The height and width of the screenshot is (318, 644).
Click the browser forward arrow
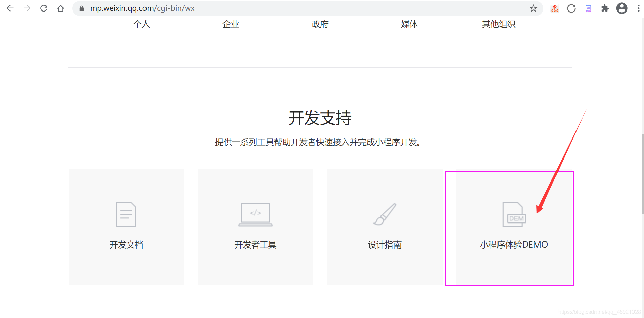(x=27, y=8)
